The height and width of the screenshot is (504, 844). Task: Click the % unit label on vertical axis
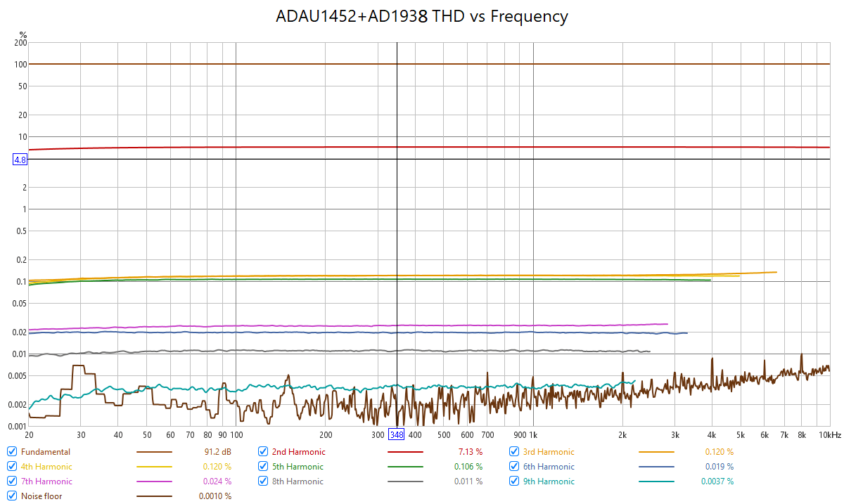coord(23,34)
